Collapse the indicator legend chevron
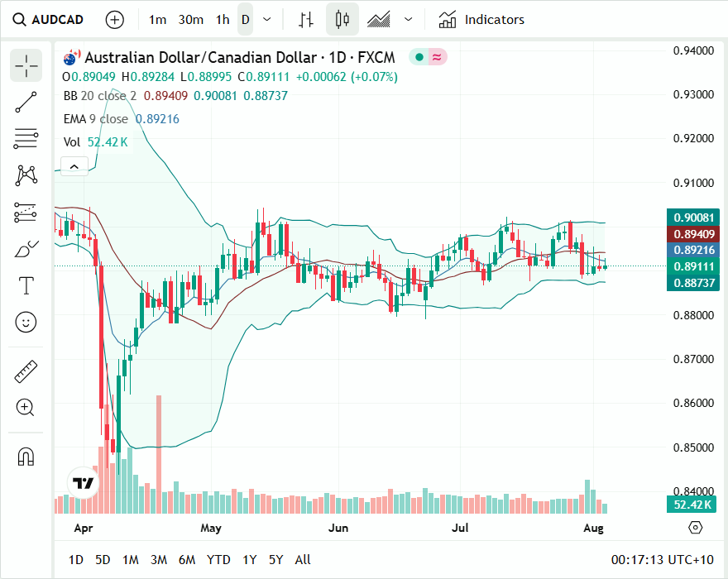Image resolution: width=728 pixels, height=579 pixels. 74,167
